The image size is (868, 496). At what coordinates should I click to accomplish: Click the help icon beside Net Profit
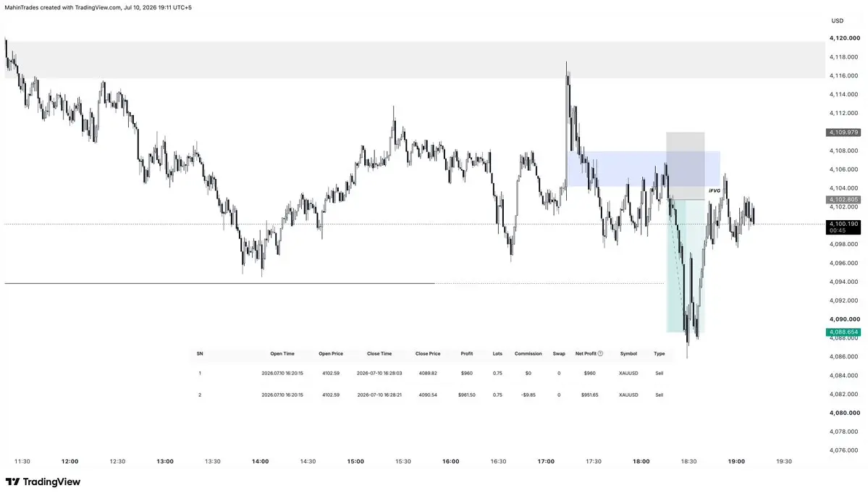tap(601, 354)
